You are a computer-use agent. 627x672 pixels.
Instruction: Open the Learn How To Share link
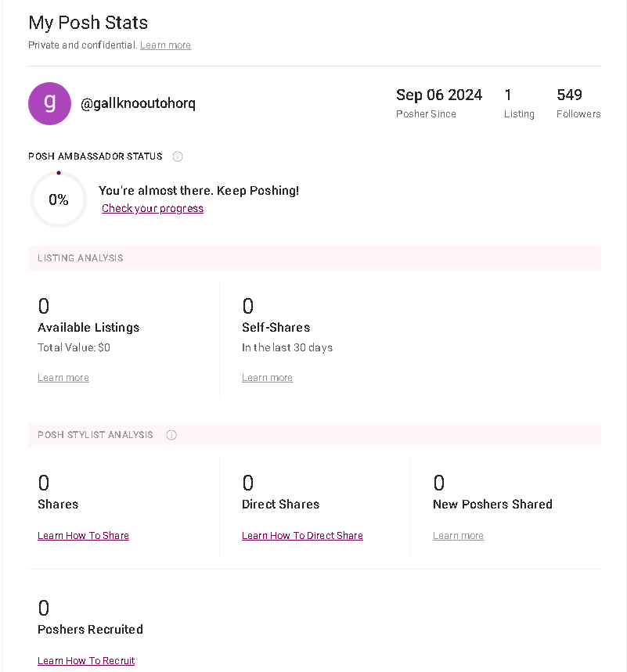(83, 536)
